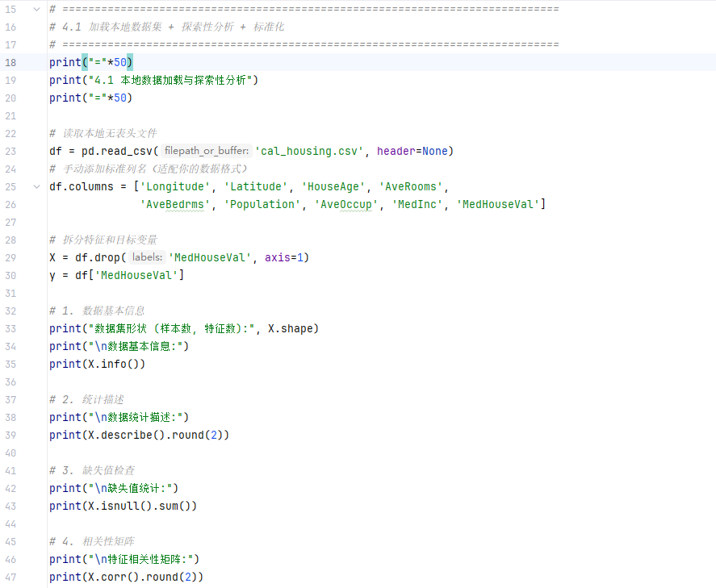Collapse the fold arrow next to line 25
Viewport: 716px width, 588px height.
(37, 186)
